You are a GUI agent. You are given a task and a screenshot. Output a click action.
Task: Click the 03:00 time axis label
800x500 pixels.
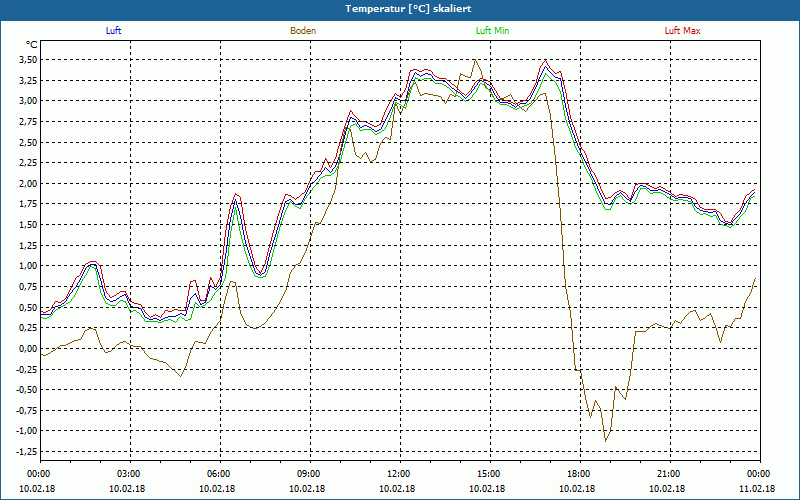click(x=127, y=474)
